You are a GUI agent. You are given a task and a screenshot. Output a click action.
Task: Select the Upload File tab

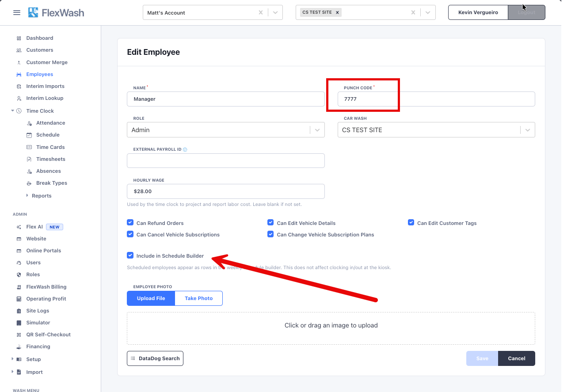pos(151,298)
